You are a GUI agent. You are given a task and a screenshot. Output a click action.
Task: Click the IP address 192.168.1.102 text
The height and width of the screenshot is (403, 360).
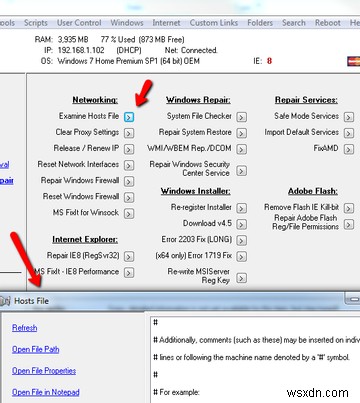pos(81,50)
